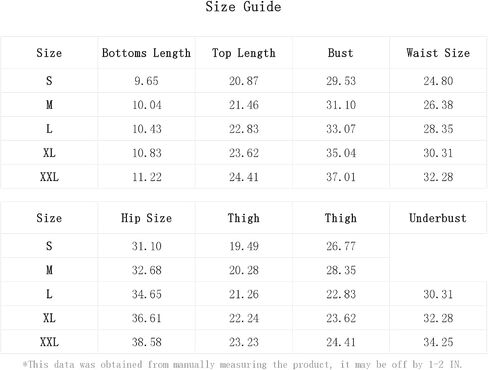Click the 36.61 hip size value
The width and height of the screenshot is (488, 370).
coord(146,318)
